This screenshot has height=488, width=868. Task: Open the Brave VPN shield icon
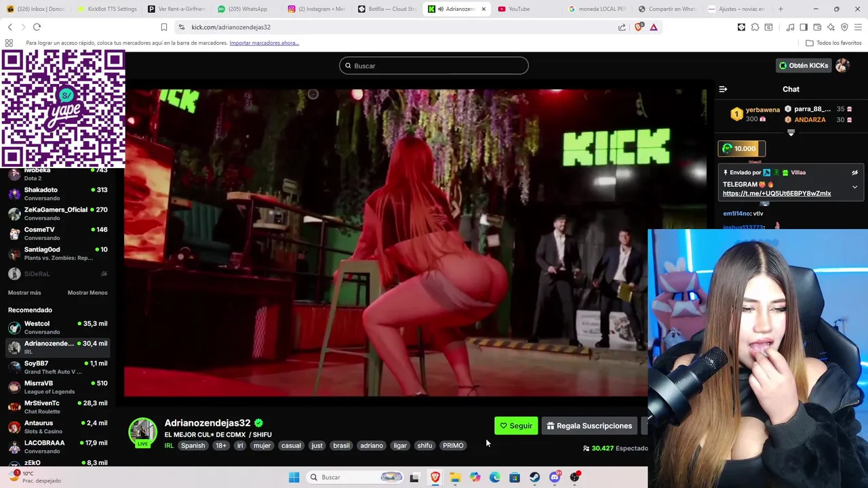844,27
